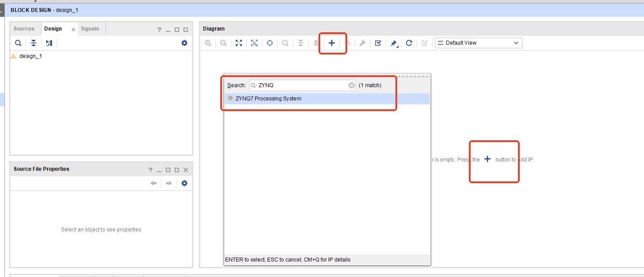
Task: Click the greyed Optimize Routing icon
Action: tap(425, 43)
